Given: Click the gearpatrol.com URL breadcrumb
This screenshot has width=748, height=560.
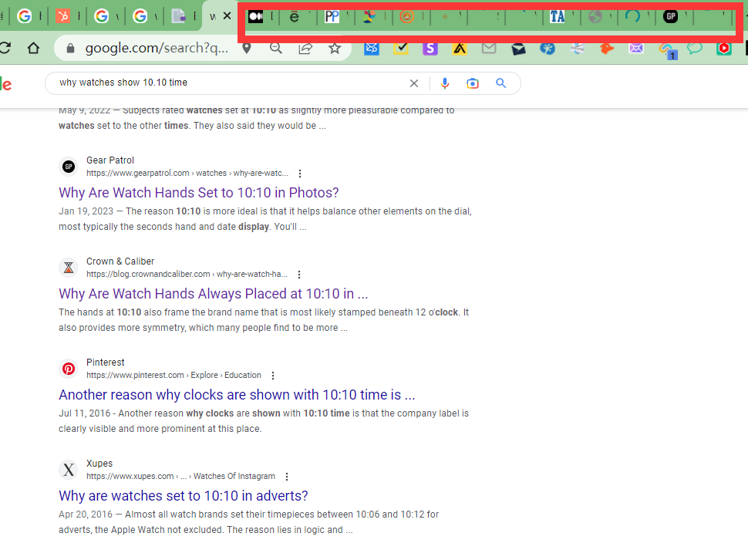Looking at the screenshot, I should pos(187,173).
